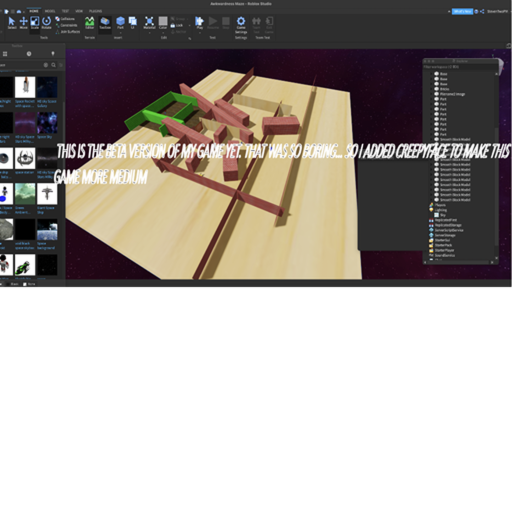Expand the Lighting node in Explorer
The image size is (512, 512).
tap(440, 210)
